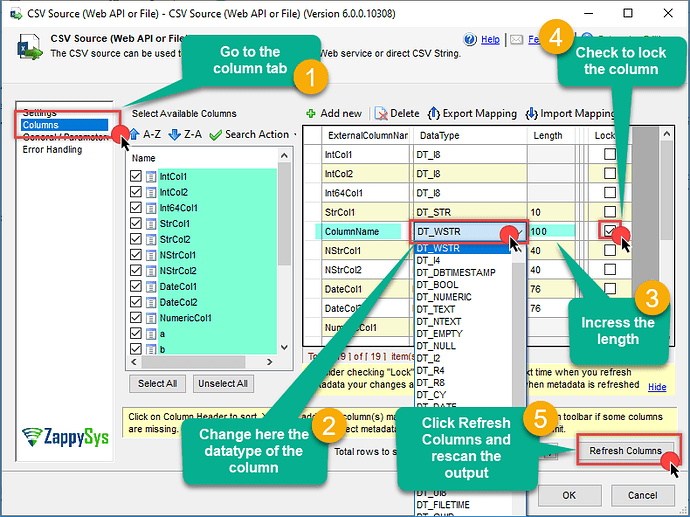This screenshot has width=690, height=517.
Task: Sort columns Z-A with down arrow icon
Action: click(175, 134)
